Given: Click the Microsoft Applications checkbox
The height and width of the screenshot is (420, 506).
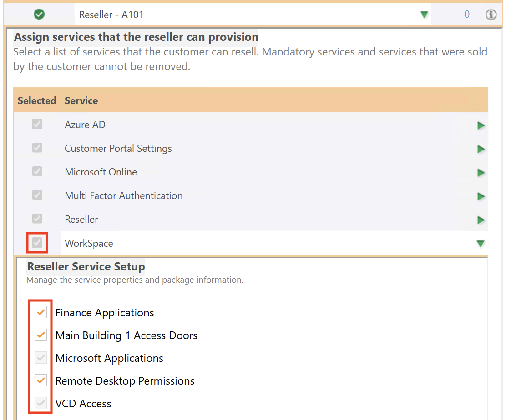Looking at the screenshot, I should tap(41, 358).
